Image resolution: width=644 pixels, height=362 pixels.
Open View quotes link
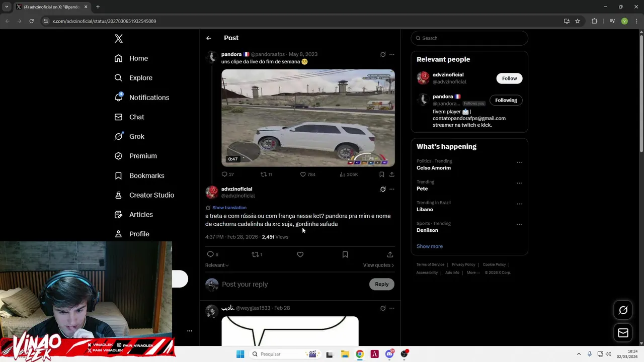tap(378, 265)
